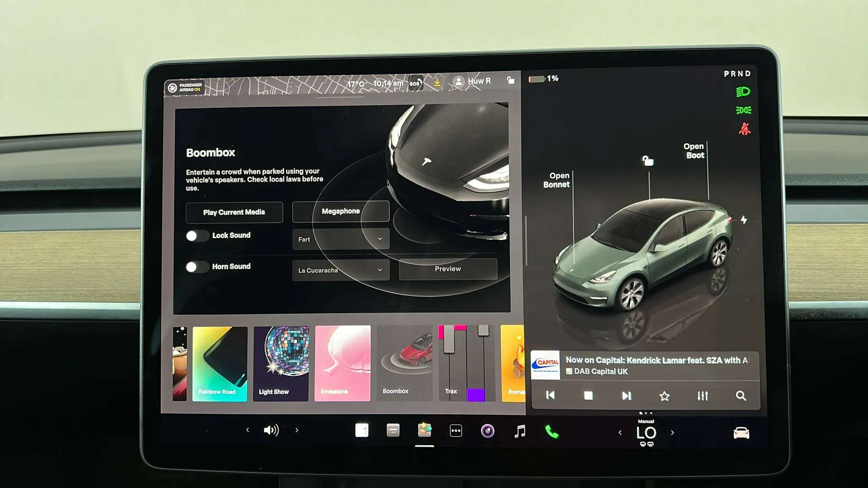Tap the partially visible Santa mode tile

179,364
